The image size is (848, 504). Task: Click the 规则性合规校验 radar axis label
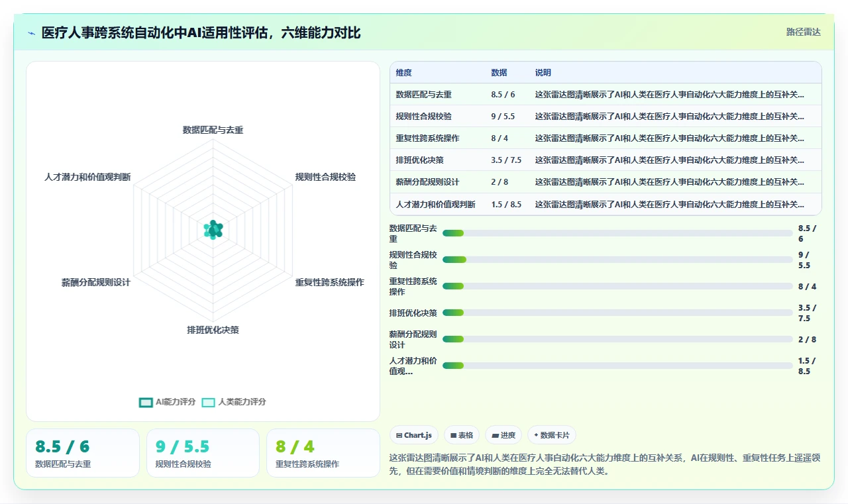(325, 177)
